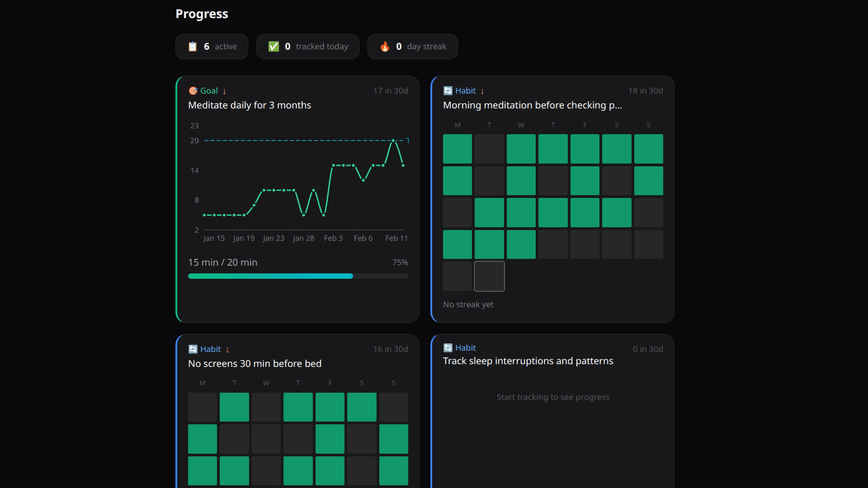Expand the Morning meditation card using its arrow
868x488 pixels.
coord(482,91)
